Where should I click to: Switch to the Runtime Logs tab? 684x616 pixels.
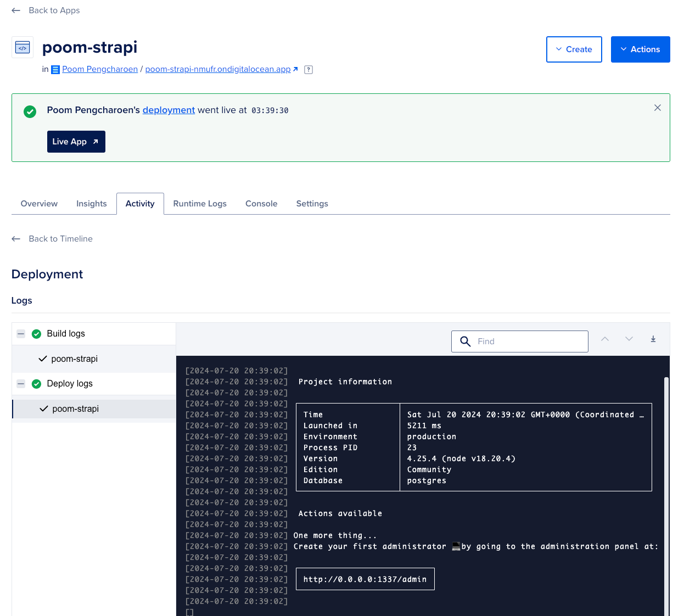200,204
